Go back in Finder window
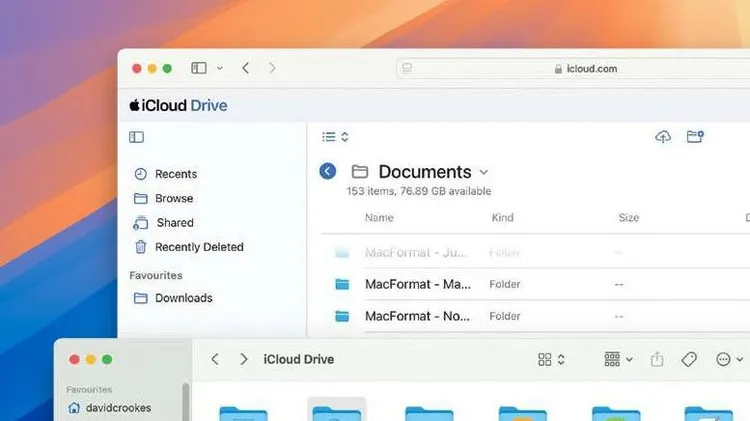Viewport: 750px width, 421px height. pyautogui.click(x=215, y=359)
